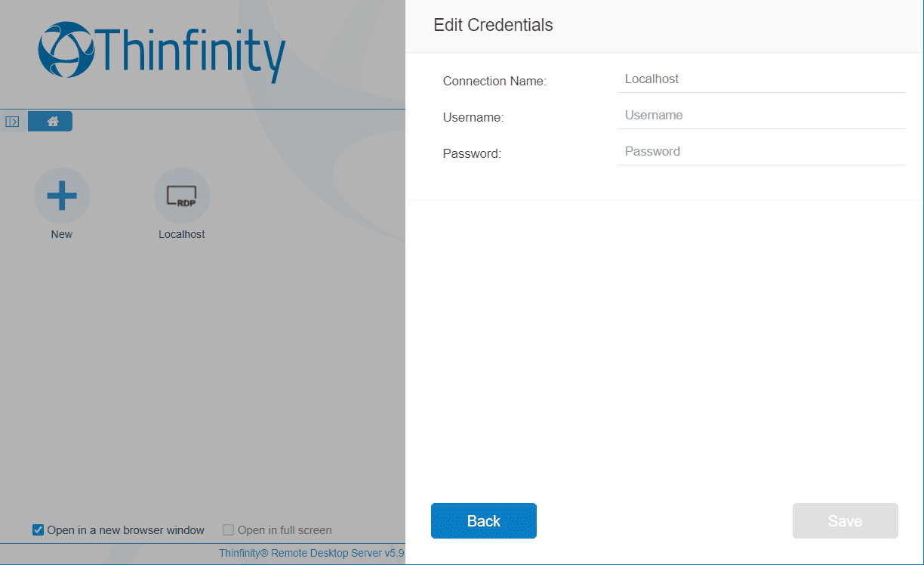Click the Connection Name label
This screenshot has height=565, width=924.
[x=494, y=81]
